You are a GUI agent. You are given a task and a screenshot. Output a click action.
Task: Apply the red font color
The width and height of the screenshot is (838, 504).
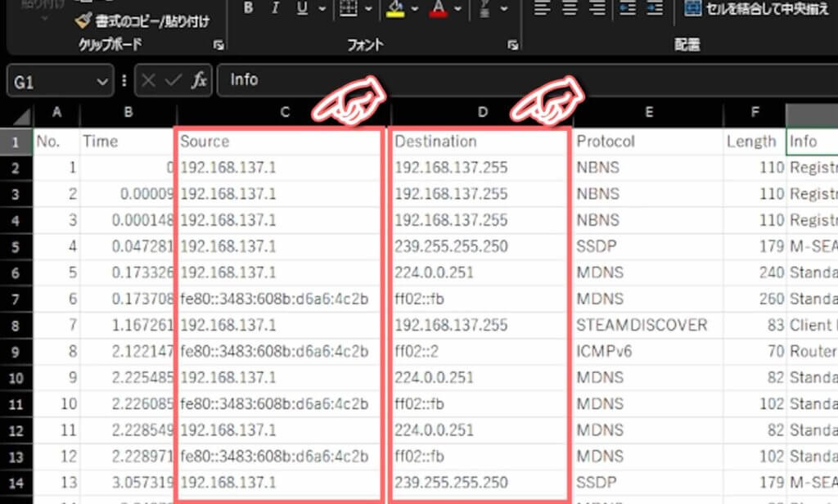coord(438,9)
